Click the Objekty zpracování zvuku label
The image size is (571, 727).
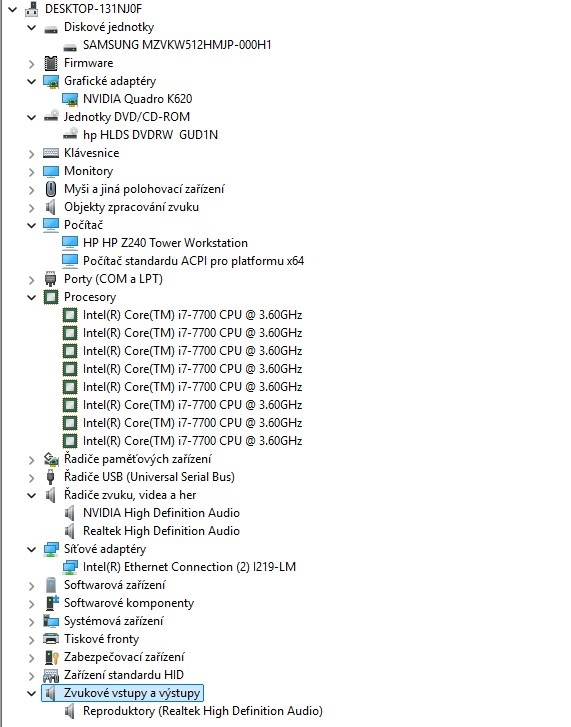point(131,207)
